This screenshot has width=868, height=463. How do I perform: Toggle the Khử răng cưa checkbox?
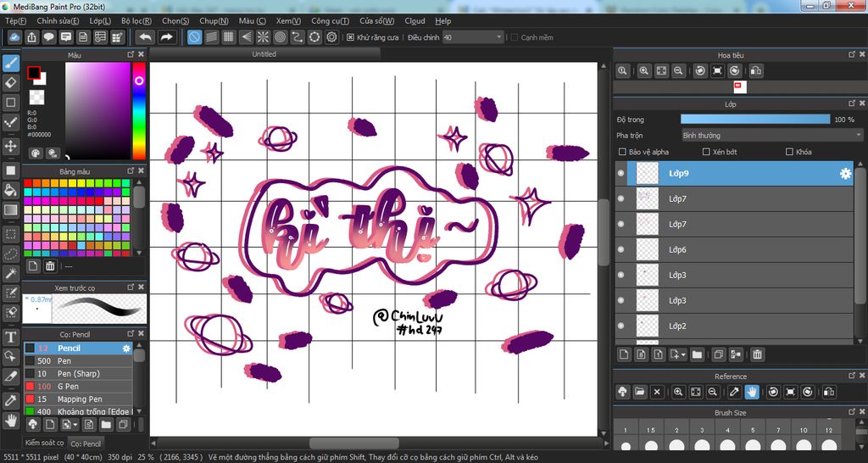click(350, 37)
